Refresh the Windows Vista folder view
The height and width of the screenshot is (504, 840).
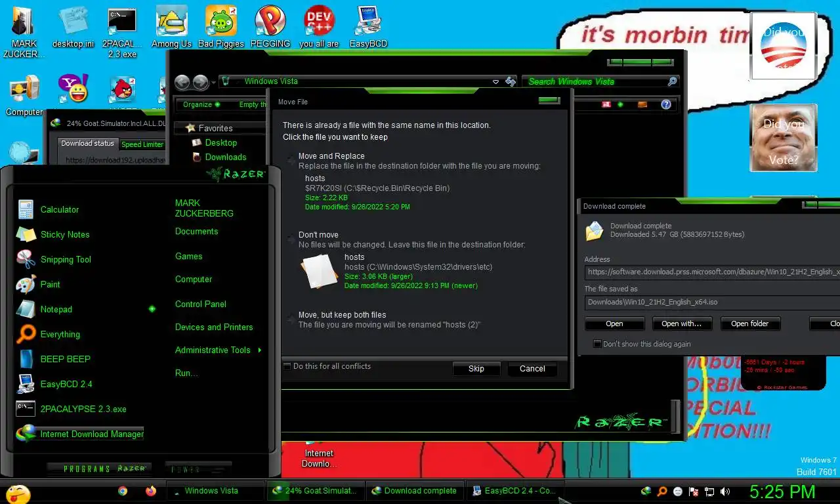tap(511, 81)
